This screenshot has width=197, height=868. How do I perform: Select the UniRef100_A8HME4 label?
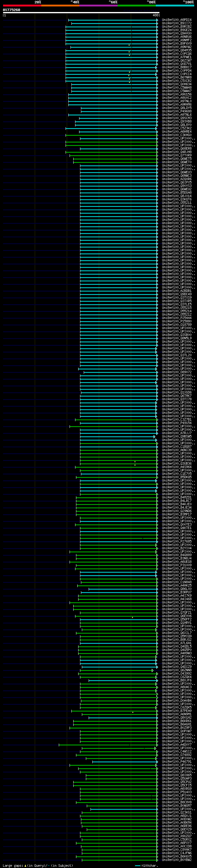pyautogui.click(x=176, y=132)
